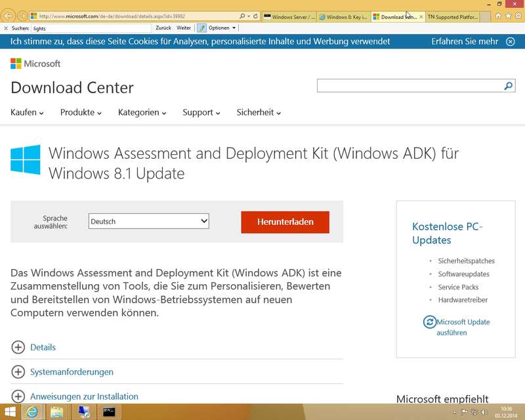Viewport: 525px width, 420px height.
Task: Click the Hardwaretreiber list entry
Action: coord(463,300)
